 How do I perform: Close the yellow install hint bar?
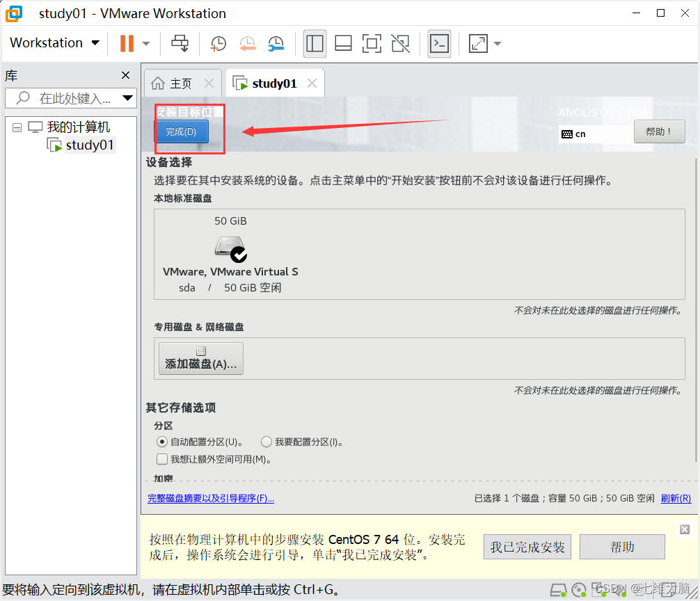[685, 529]
